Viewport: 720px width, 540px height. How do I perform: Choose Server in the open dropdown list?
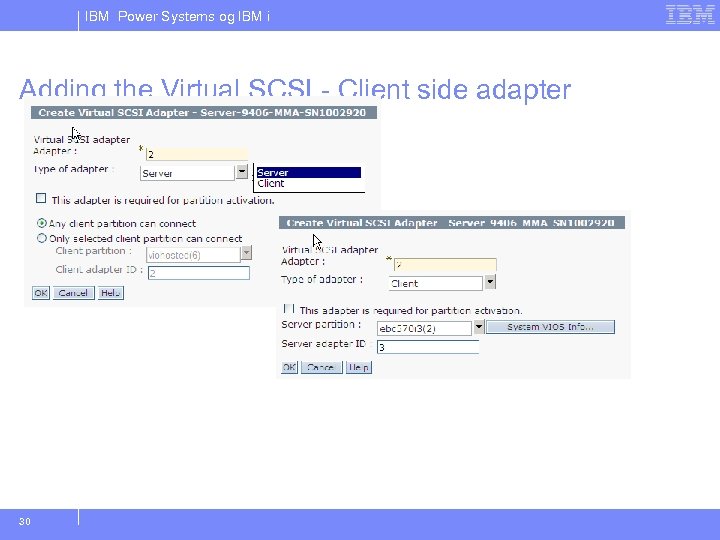tap(309, 173)
